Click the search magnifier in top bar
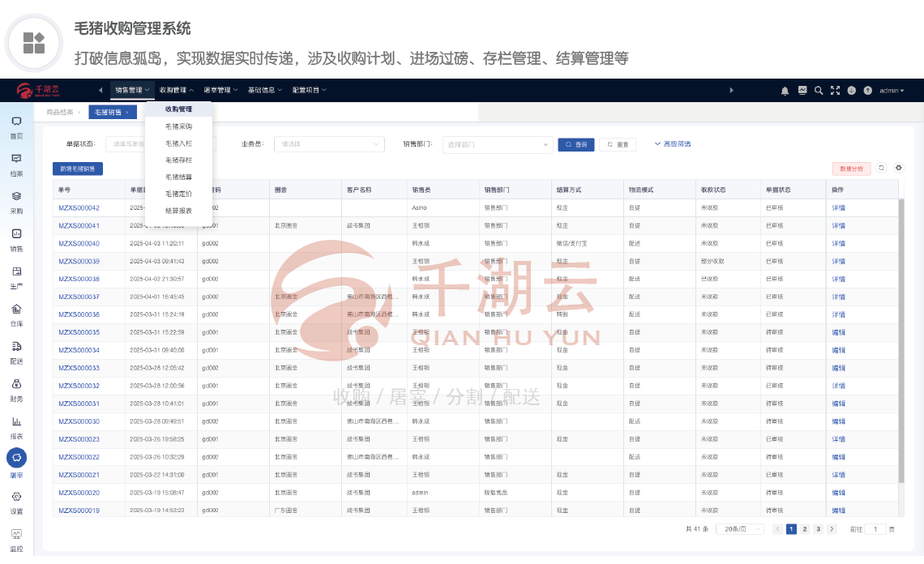Screen dimensions: 924x564 click(x=819, y=91)
